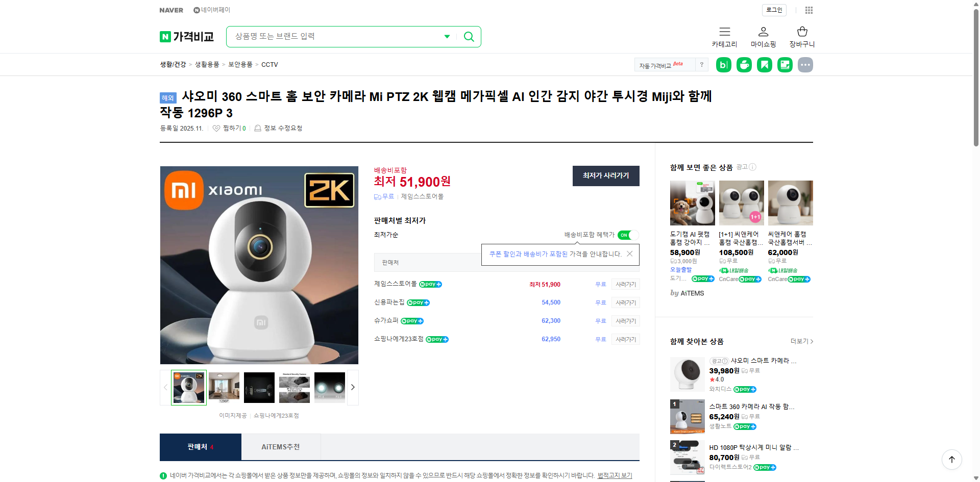Share to Naver Cafe with coffee cup icon
980x482 pixels.
[744, 65]
